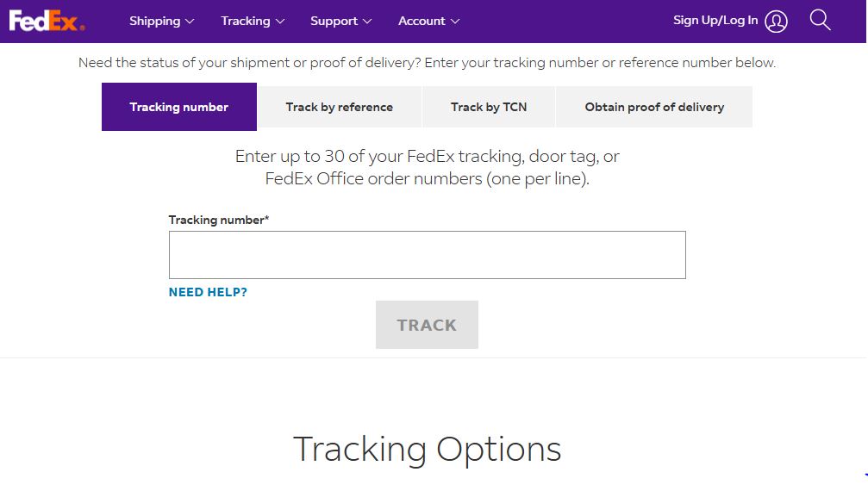Click inside the tracking number input field

tap(427, 254)
